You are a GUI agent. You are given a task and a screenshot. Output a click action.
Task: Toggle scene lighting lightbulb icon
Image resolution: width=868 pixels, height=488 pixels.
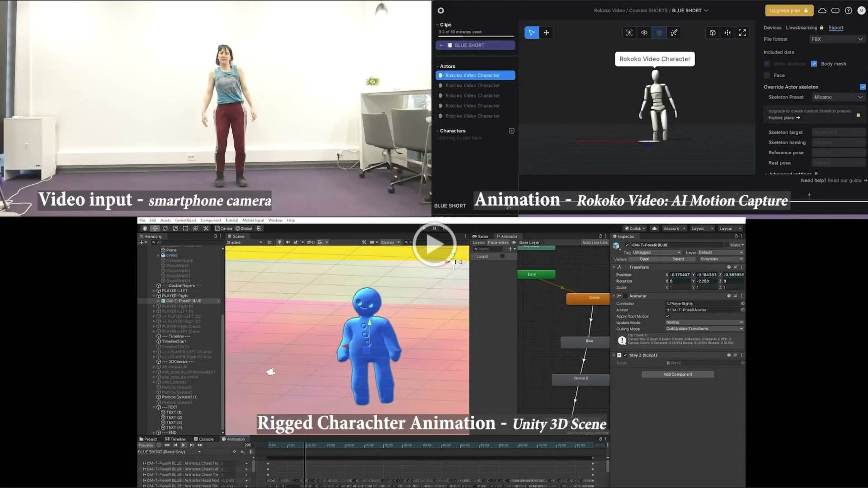(x=279, y=243)
